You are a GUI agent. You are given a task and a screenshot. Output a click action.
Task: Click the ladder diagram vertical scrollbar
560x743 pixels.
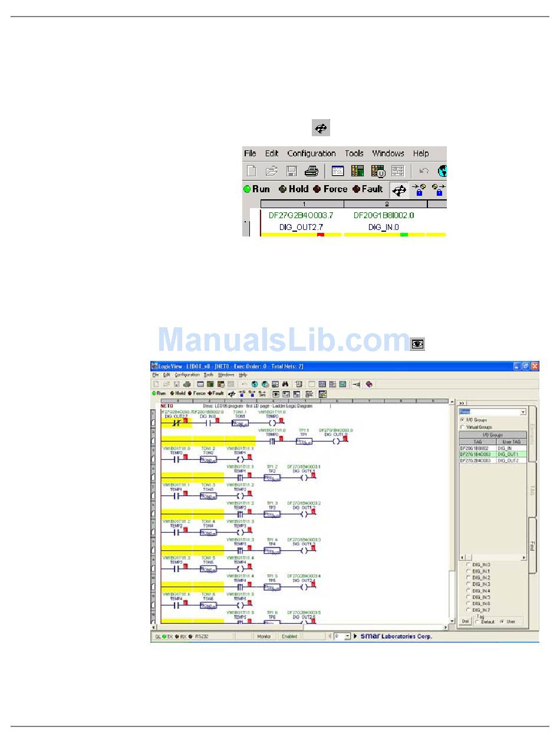[452, 512]
